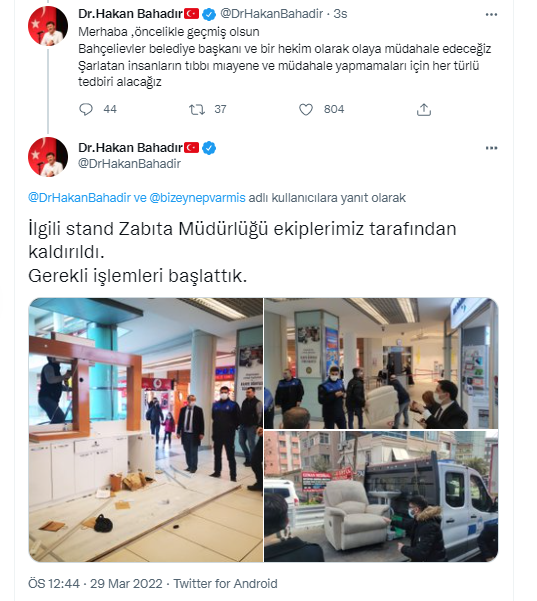537x601 pixels.
Task: Open share menu on first tweet
Action: [x=424, y=110]
